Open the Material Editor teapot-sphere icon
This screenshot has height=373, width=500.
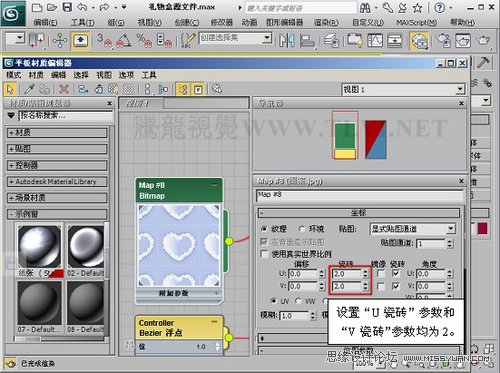pos(419,41)
